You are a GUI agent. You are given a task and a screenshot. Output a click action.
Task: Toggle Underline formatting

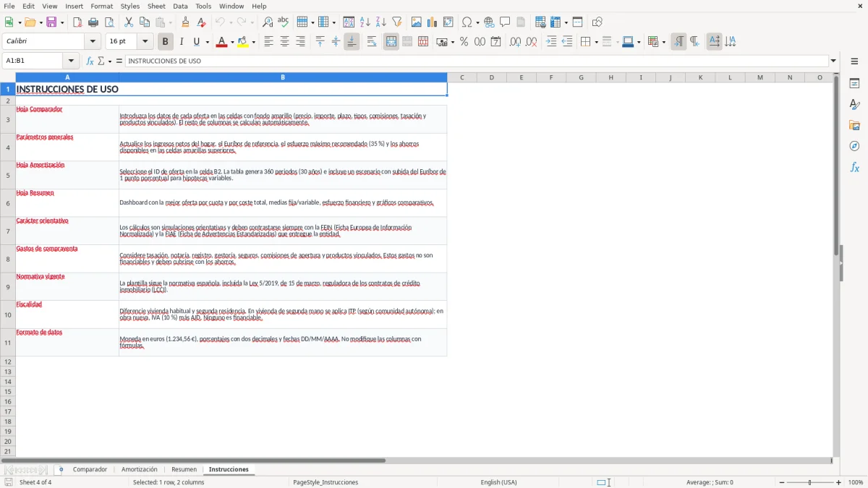pyautogui.click(x=196, y=42)
